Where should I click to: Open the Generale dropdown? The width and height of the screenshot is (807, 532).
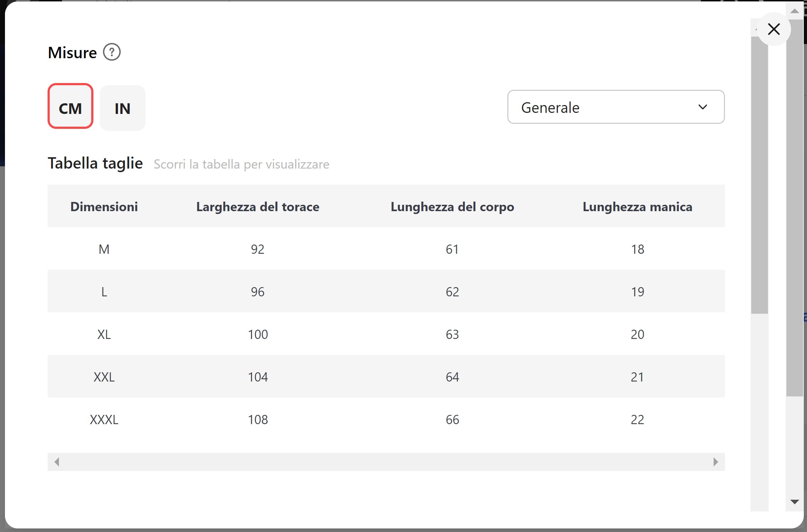(x=616, y=107)
